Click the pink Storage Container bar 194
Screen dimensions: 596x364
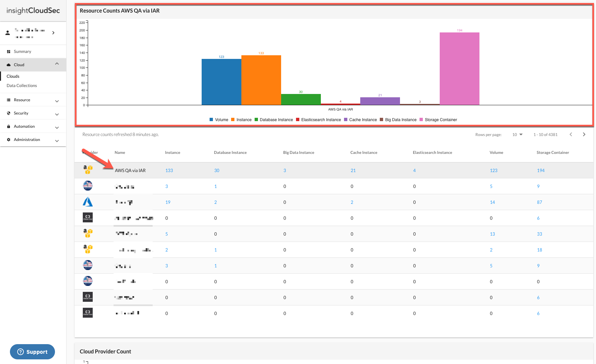click(460, 69)
